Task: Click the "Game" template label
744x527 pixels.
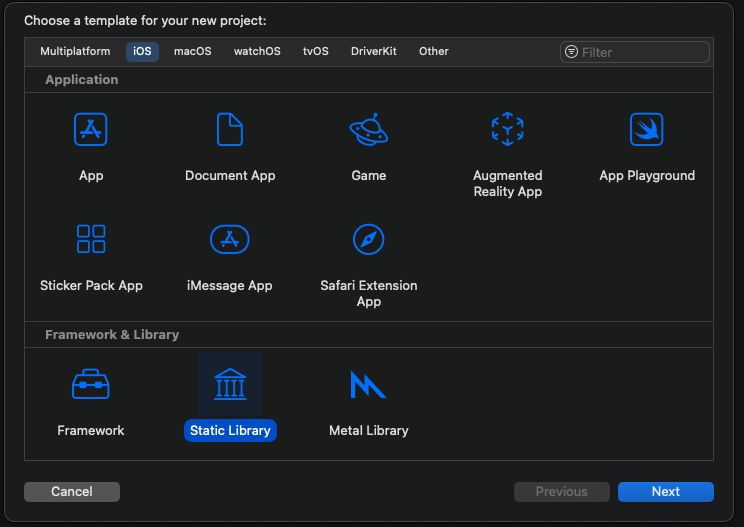Action: (369, 176)
